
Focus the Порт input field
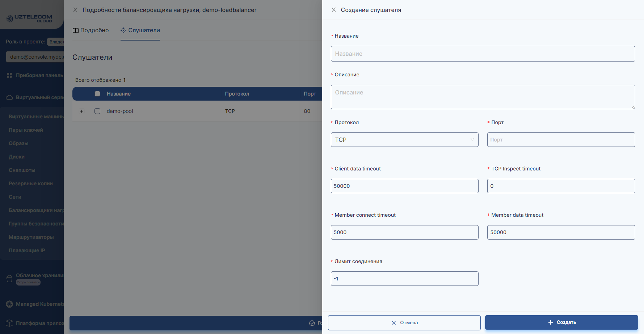[561, 140]
